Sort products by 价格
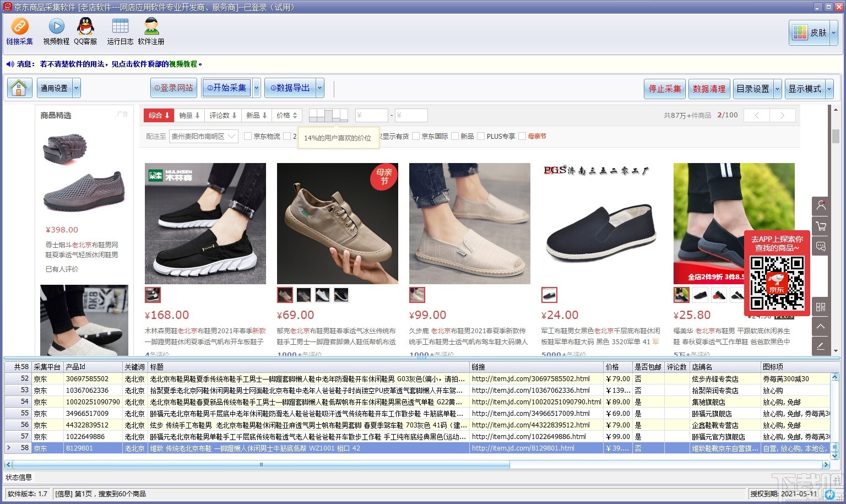This screenshot has width=846, height=504. pyautogui.click(x=286, y=115)
